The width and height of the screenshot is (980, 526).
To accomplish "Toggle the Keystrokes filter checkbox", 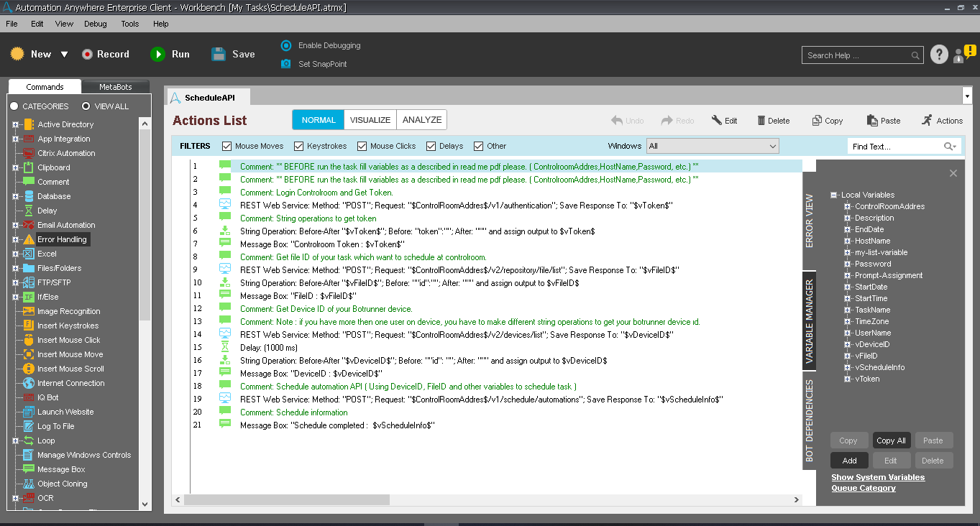I will coord(299,146).
